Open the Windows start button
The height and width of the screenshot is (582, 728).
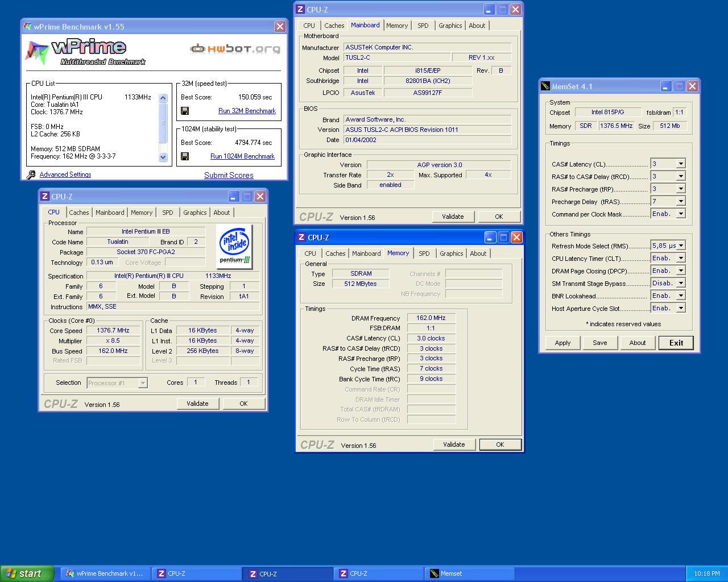[x=27, y=573]
